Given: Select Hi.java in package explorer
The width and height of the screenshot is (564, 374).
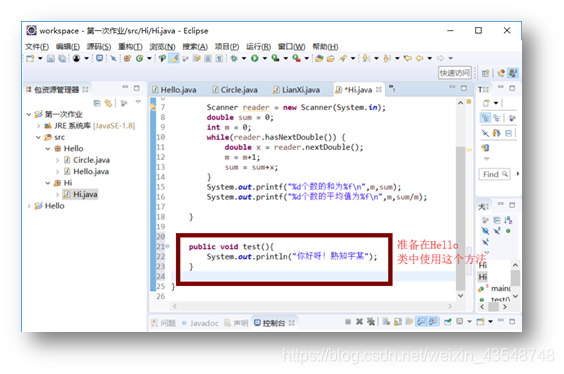Looking at the screenshot, I should 81,195.
